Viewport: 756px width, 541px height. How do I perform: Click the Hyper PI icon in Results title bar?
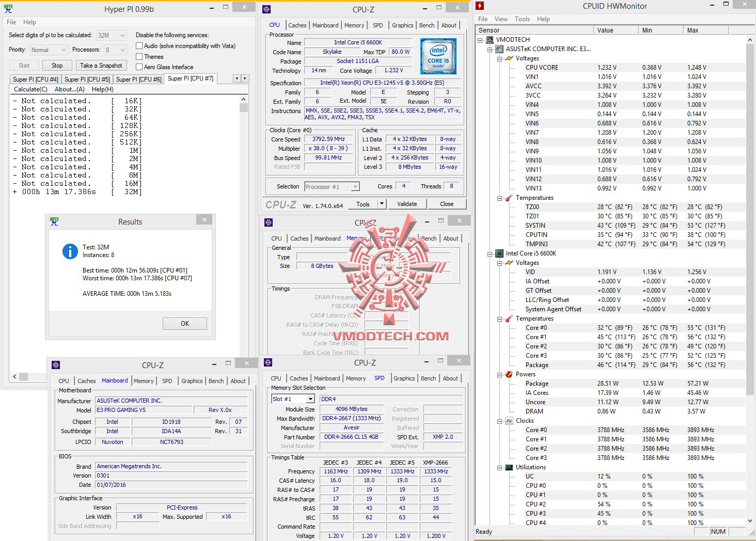click(x=54, y=221)
